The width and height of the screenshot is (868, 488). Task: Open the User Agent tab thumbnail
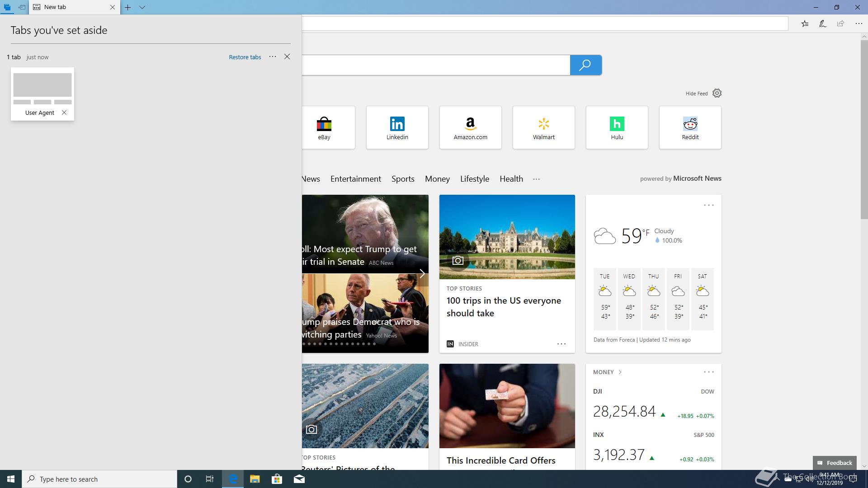tap(42, 94)
